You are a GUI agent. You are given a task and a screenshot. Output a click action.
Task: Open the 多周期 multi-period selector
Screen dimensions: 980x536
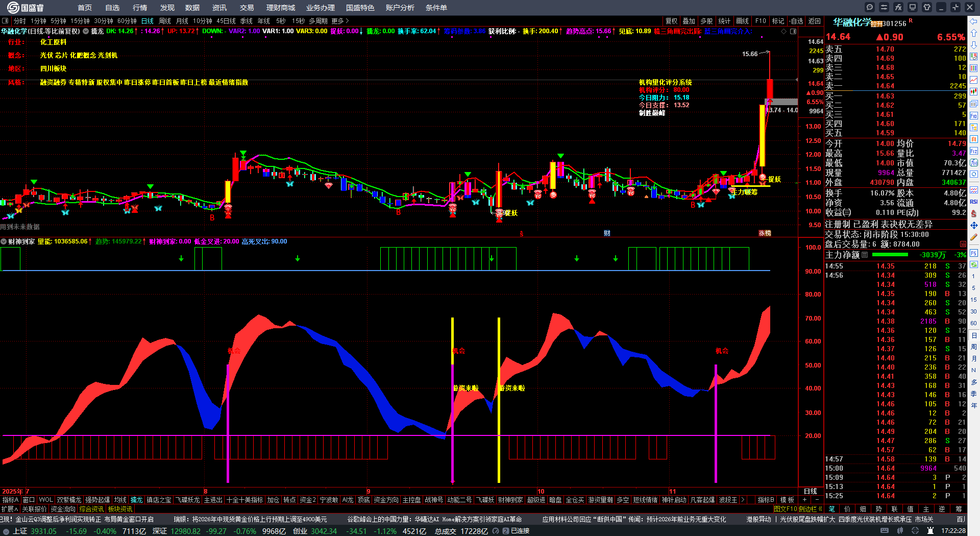tap(318, 21)
